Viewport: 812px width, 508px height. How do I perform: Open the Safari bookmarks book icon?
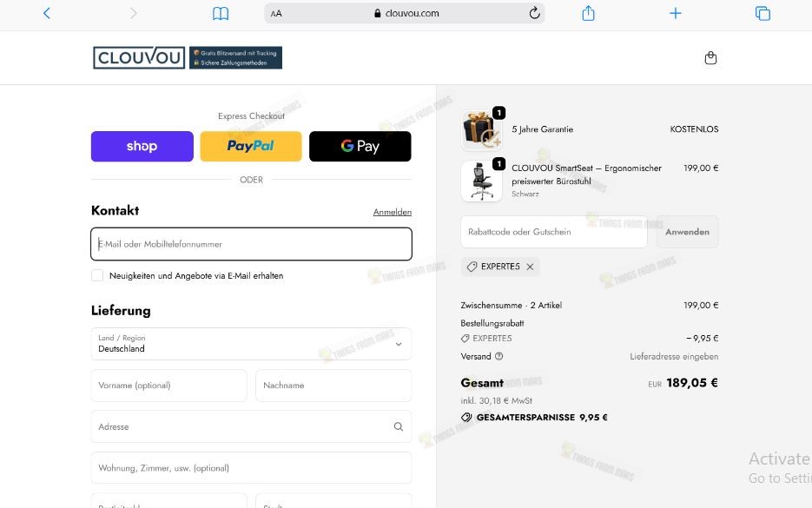(221, 14)
